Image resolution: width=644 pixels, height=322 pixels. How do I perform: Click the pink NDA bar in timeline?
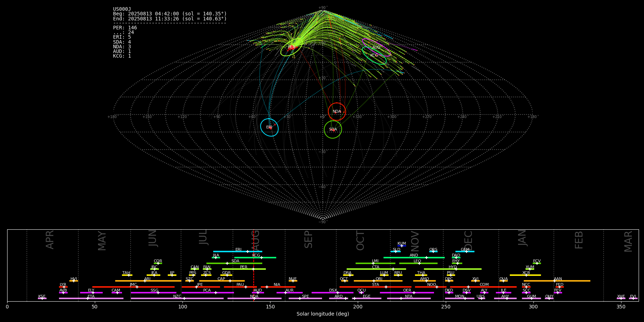tap(254, 298)
